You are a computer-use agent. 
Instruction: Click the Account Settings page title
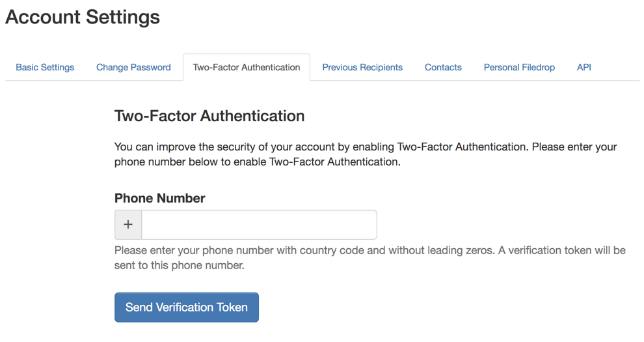tap(83, 17)
